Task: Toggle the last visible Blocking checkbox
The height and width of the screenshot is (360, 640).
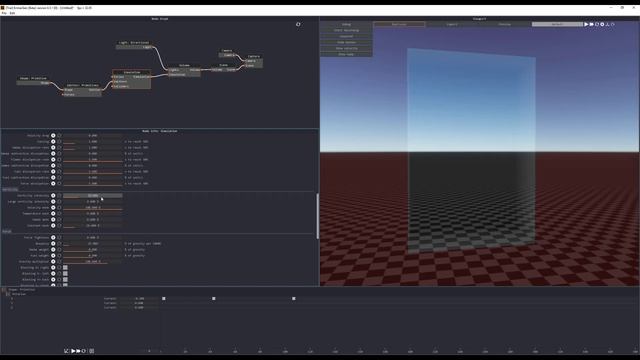Action: click(65, 285)
